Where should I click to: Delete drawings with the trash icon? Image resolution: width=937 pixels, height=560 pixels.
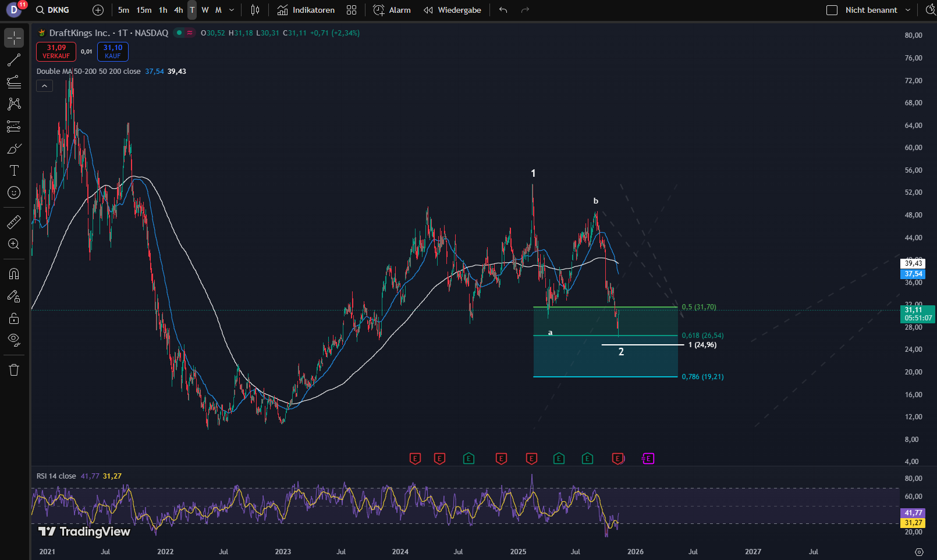[x=14, y=370]
